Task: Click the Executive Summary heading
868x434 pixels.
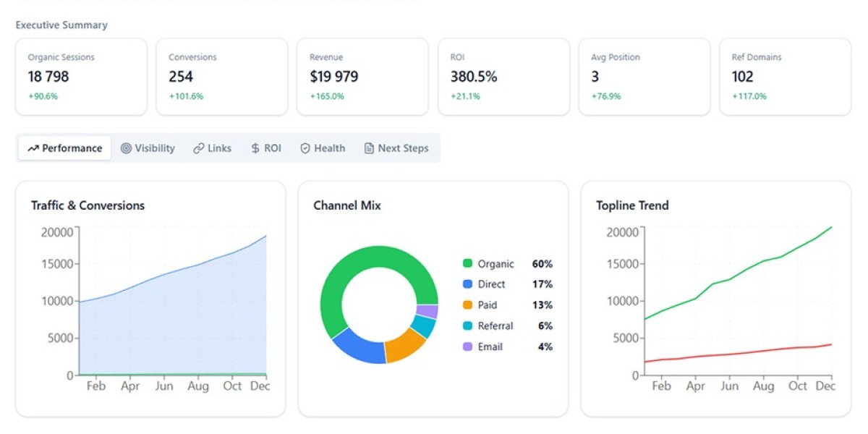Action: tap(61, 25)
